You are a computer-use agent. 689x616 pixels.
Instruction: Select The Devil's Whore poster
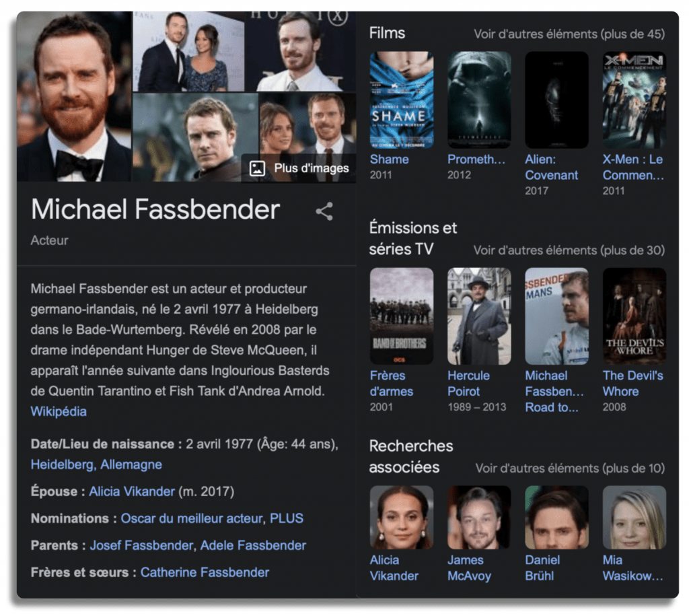tap(634, 316)
